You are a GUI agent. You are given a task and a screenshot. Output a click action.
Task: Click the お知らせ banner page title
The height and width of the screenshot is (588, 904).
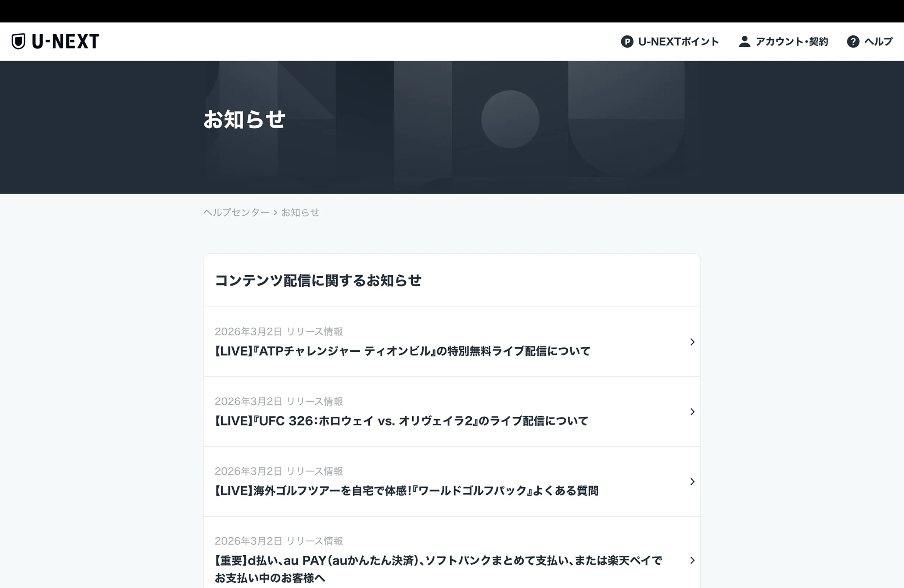[244, 119]
